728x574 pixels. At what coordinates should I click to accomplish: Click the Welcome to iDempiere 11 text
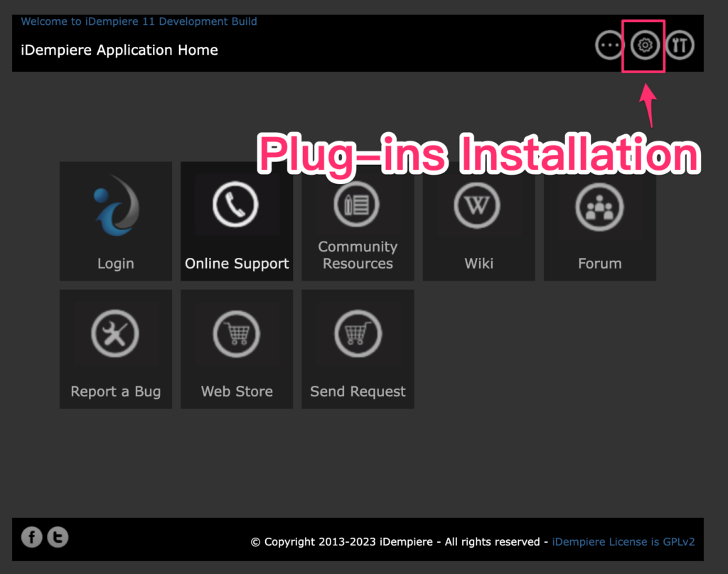(x=139, y=21)
